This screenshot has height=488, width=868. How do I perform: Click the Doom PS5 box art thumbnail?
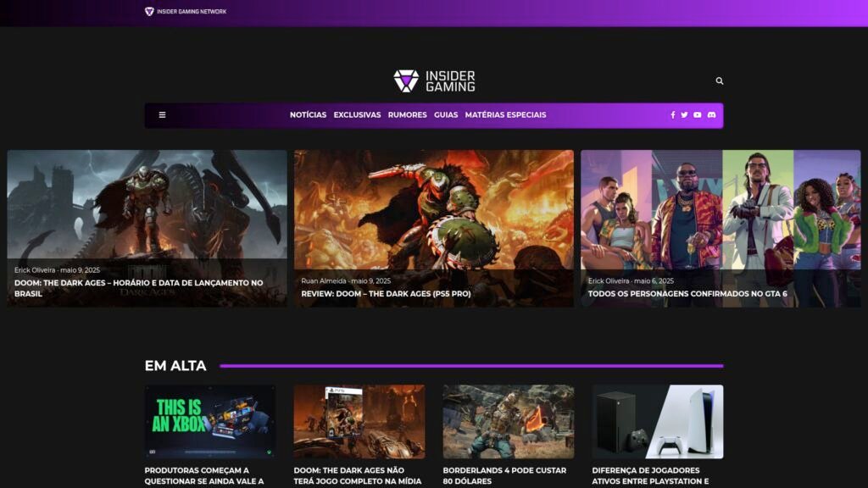[359, 422]
